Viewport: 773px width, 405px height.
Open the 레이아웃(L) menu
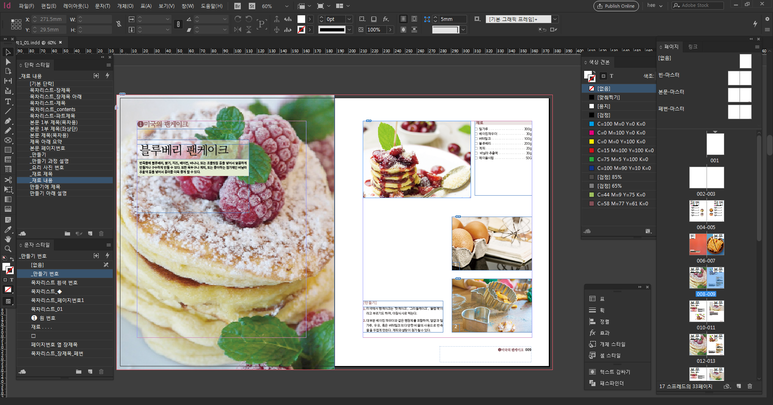tap(75, 6)
